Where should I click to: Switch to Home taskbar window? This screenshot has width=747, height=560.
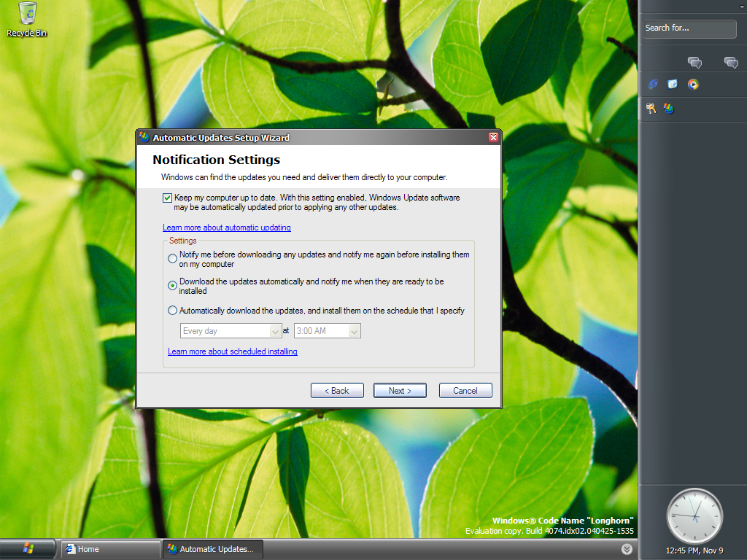[109, 549]
